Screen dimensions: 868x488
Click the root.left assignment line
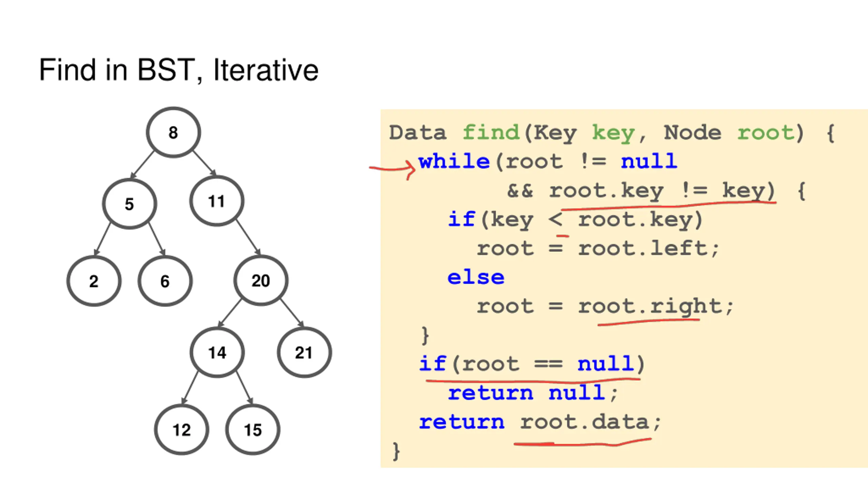597,249
